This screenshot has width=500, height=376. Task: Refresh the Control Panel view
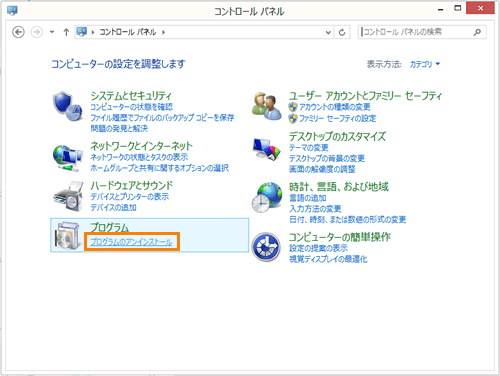pos(342,32)
